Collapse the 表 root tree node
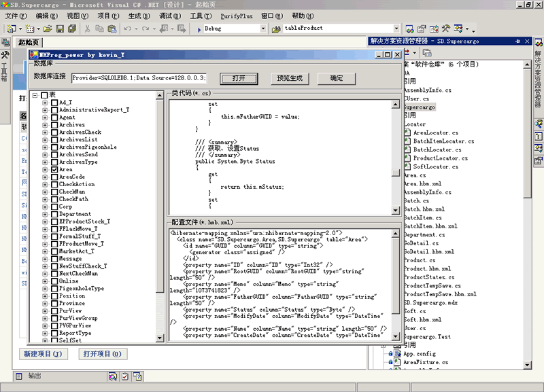The height and width of the screenshot is (392, 544). click(x=35, y=95)
